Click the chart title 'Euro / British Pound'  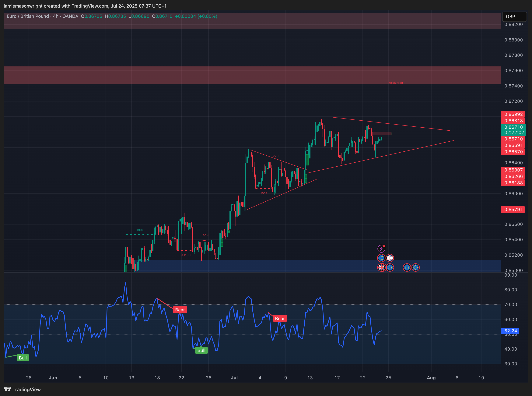(x=28, y=16)
